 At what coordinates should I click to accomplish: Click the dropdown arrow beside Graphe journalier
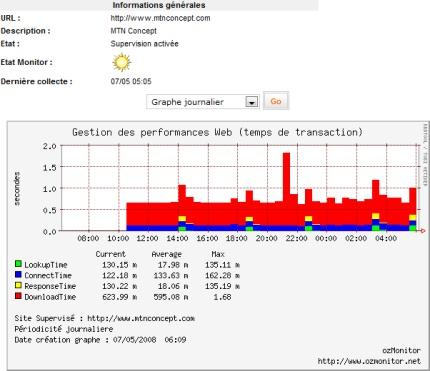[252, 102]
